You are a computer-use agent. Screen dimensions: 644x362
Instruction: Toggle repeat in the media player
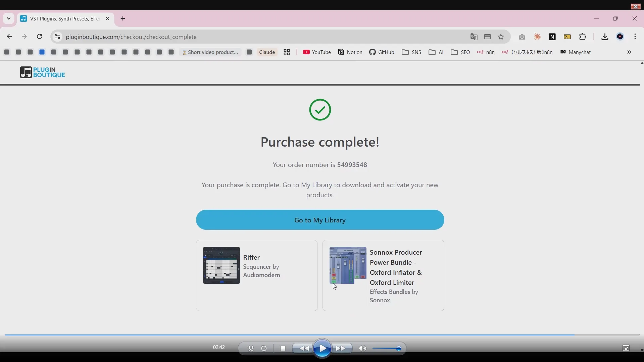tap(264, 349)
